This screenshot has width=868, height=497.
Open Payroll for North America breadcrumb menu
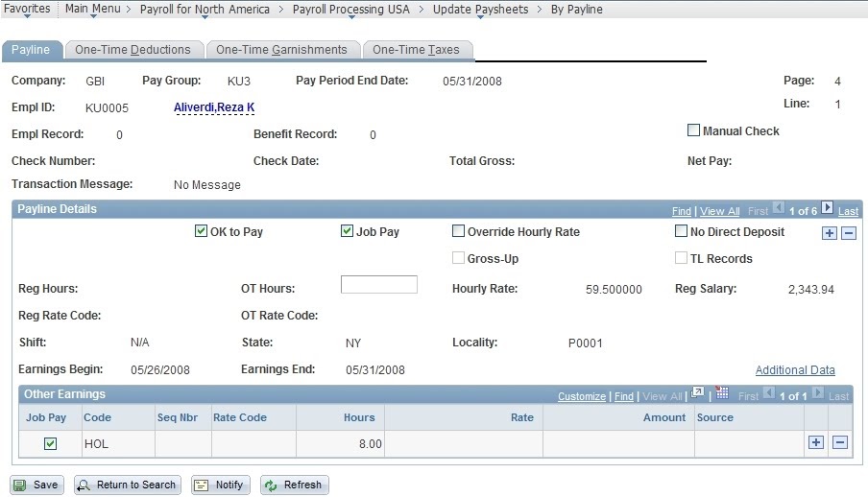205,10
